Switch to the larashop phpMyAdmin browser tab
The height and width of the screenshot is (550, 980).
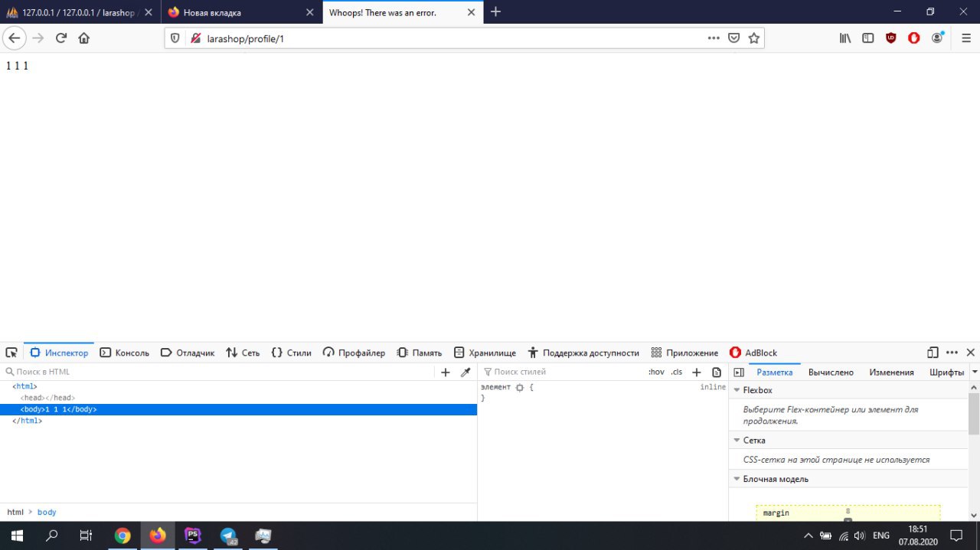79,12
